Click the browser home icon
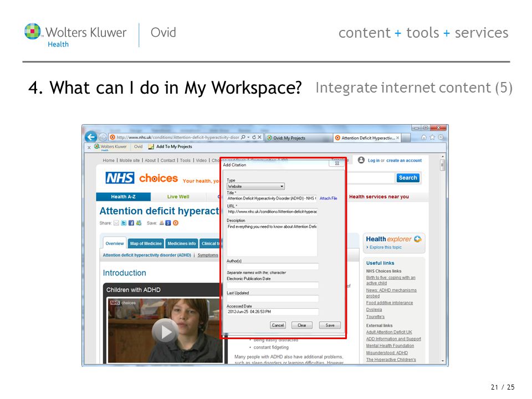Image resolution: width=532 pixels, height=399 pixels. [424, 137]
